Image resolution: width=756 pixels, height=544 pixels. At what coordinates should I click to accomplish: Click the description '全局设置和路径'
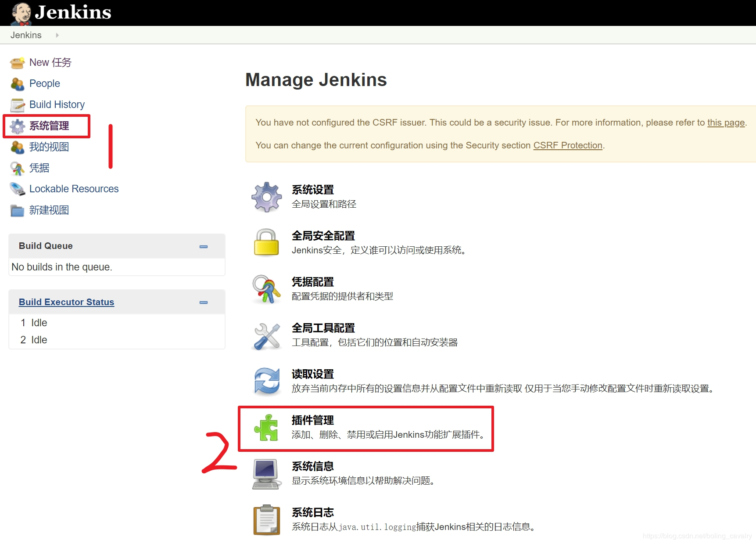(x=324, y=204)
